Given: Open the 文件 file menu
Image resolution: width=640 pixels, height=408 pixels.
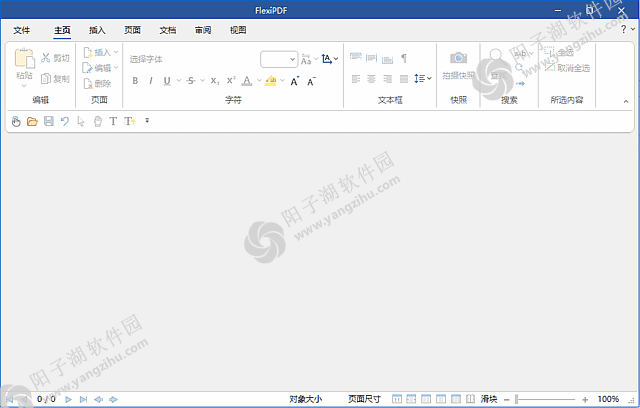Looking at the screenshot, I should [22, 30].
